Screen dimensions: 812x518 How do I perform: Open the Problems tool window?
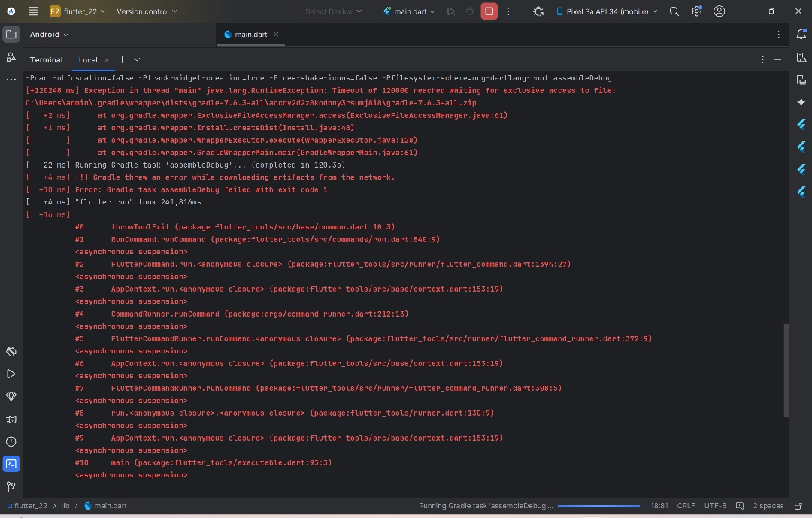(11, 441)
